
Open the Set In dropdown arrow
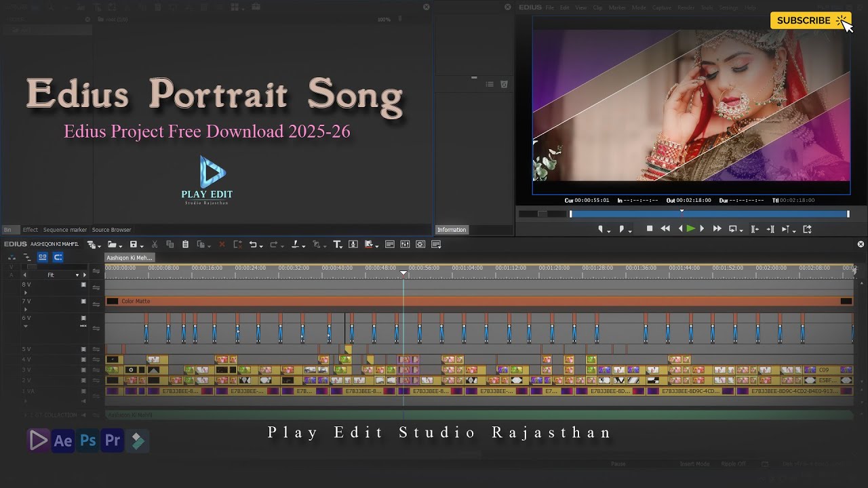click(608, 231)
